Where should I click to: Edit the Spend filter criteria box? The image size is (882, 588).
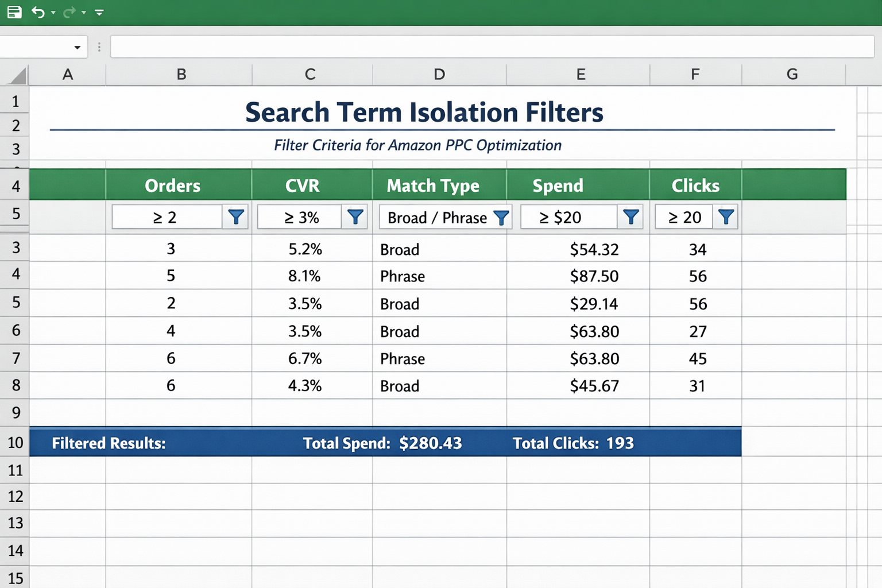pos(568,216)
